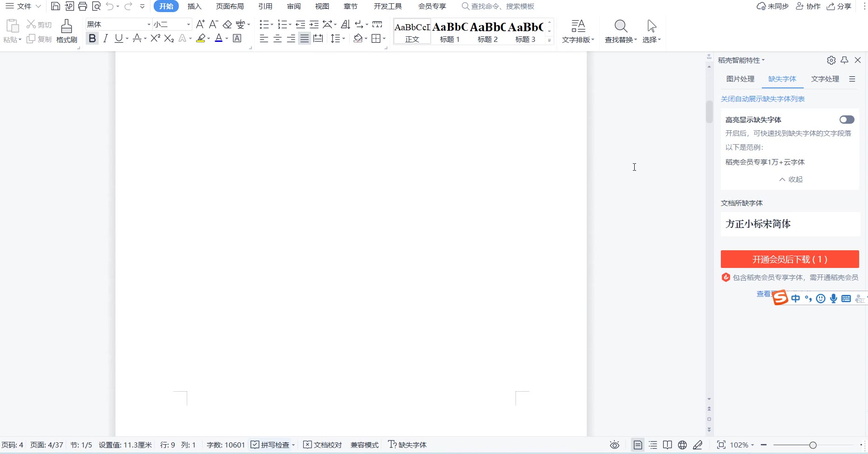The image size is (868, 454).
Task: Decrease font size with the A- icon
Action: (214, 24)
